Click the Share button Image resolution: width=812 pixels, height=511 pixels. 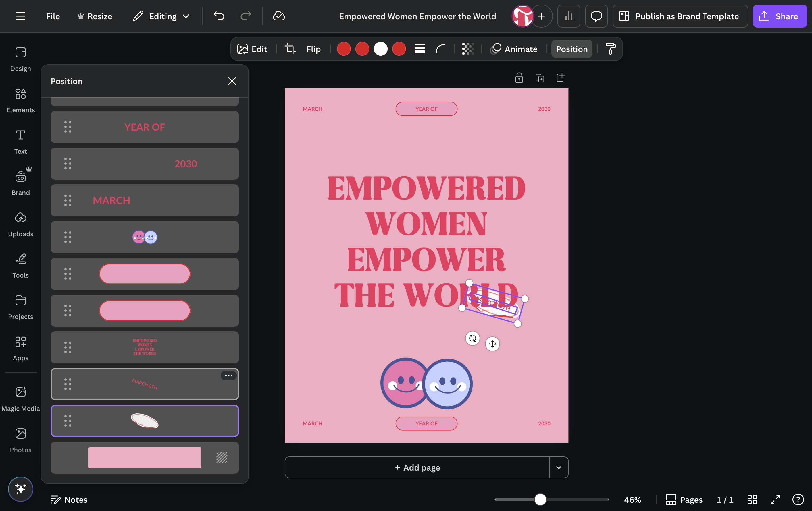(x=780, y=16)
